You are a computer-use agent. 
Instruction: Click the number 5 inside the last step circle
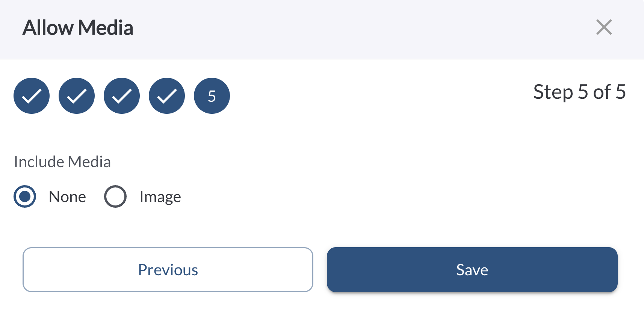pyautogui.click(x=212, y=97)
